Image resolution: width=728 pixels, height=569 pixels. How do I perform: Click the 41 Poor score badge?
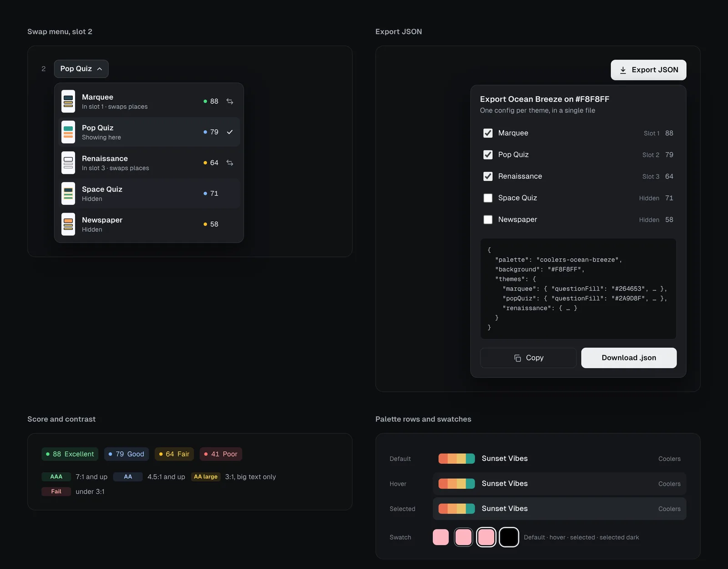click(221, 454)
